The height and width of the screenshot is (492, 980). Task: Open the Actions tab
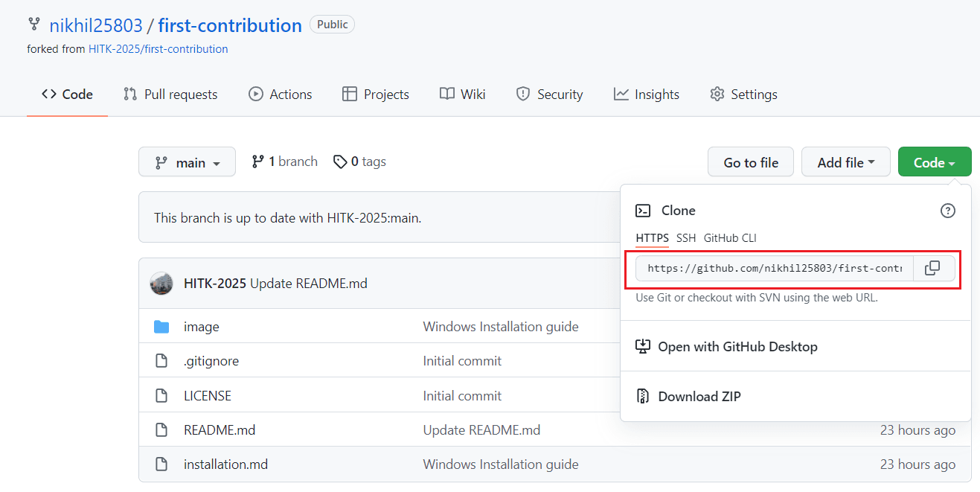pyautogui.click(x=281, y=95)
